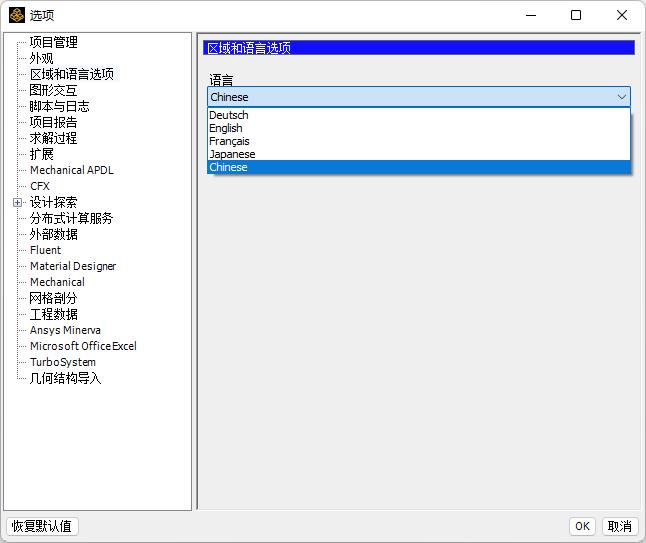This screenshot has height=543, width=646.
Task: Select the highlighted Chinese list option
Action: click(x=419, y=167)
